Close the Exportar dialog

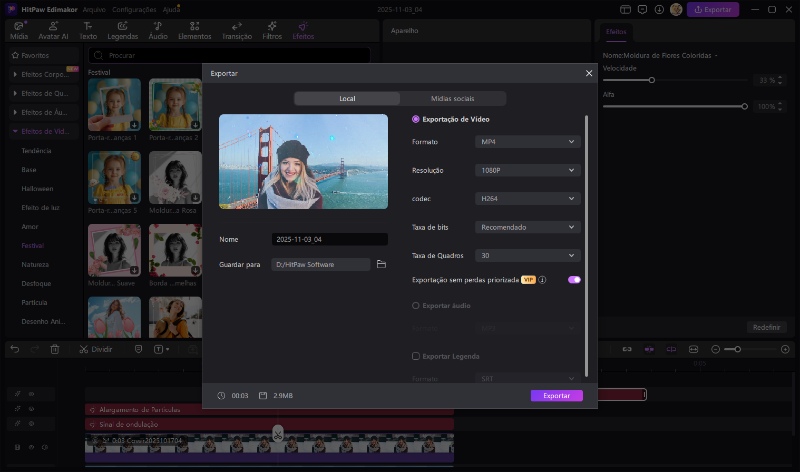[588, 73]
